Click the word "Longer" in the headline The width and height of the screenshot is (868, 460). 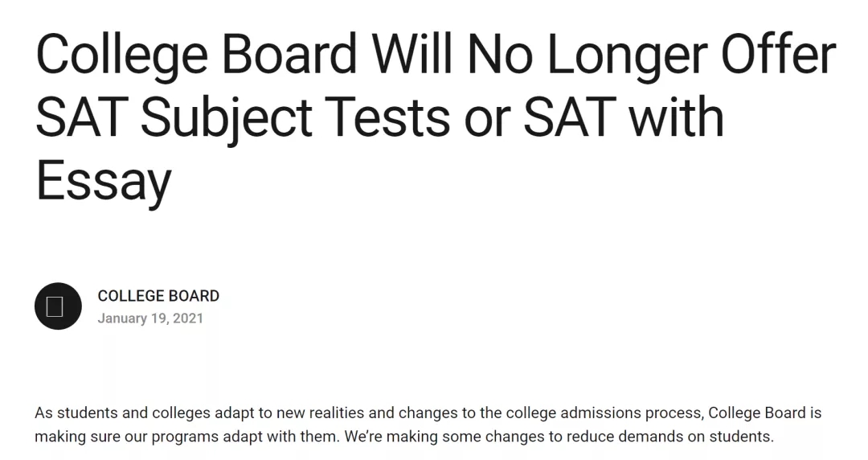[627, 55]
